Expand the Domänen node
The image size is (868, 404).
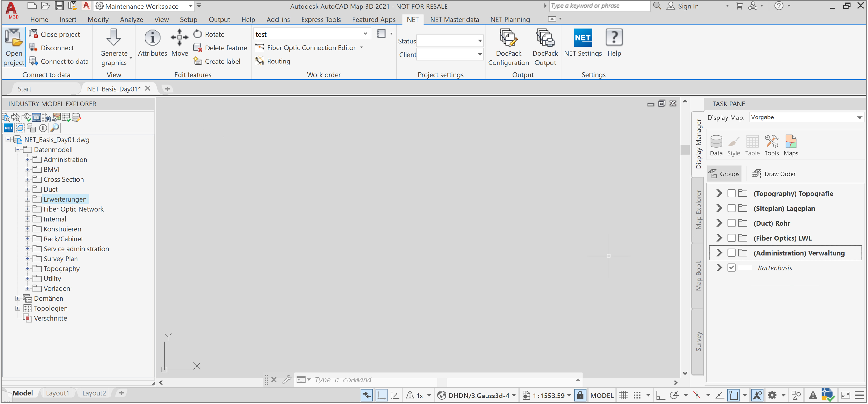coord(17,298)
